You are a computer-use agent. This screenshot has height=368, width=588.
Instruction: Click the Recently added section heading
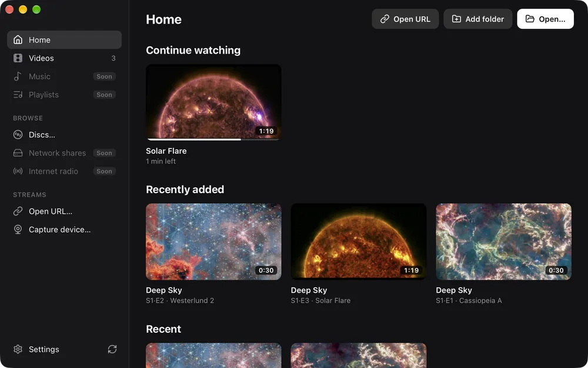click(185, 190)
